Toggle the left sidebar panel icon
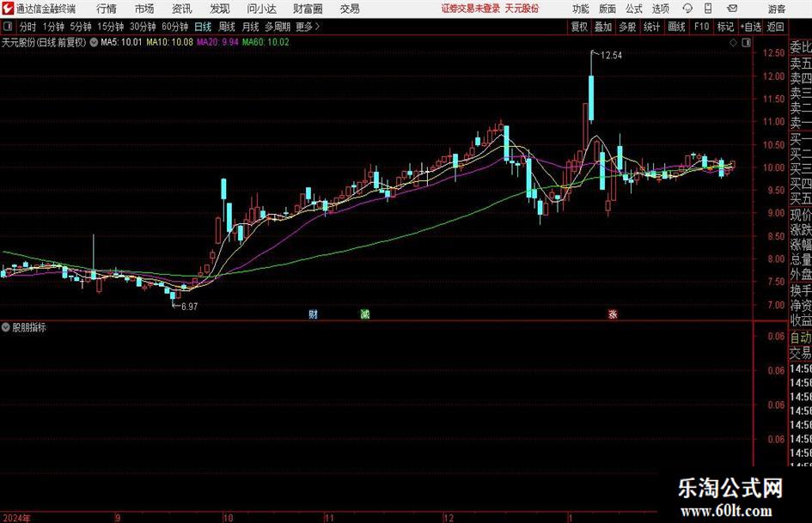 click(x=7, y=27)
